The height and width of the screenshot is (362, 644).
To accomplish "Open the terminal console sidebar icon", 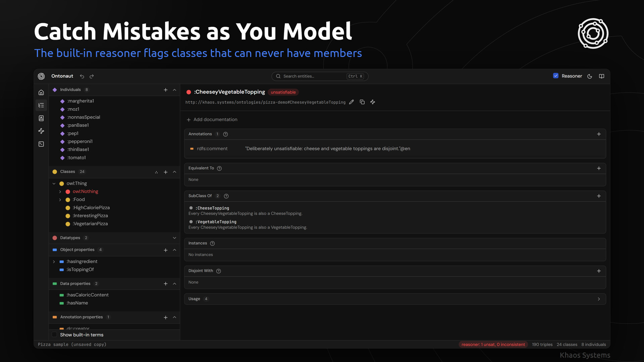I will tap(41, 144).
